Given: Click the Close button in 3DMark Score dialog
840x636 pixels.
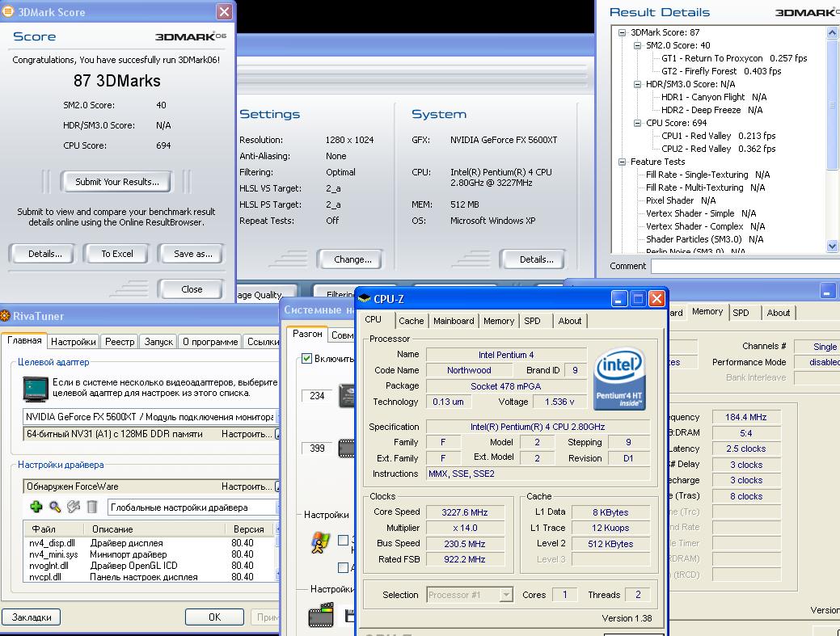Looking at the screenshot, I should [192, 289].
